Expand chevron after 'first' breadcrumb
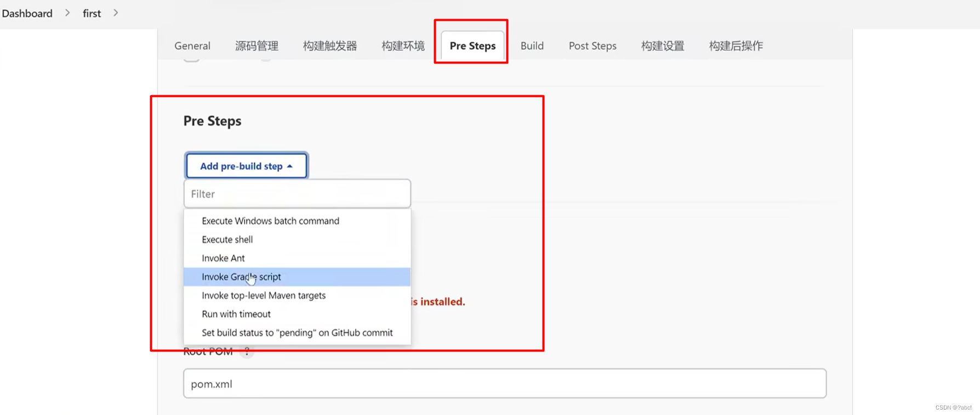This screenshot has height=415, width=980. pos(116,13)
